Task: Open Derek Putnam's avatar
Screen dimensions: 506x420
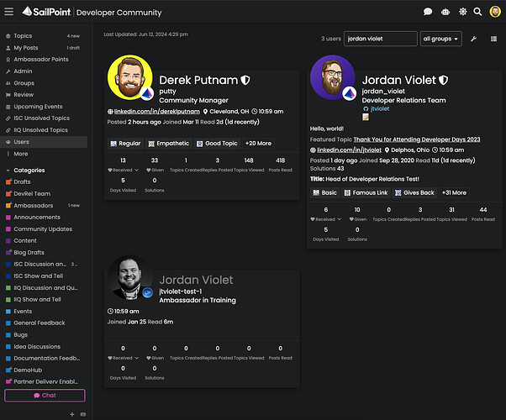Action: 129,77
